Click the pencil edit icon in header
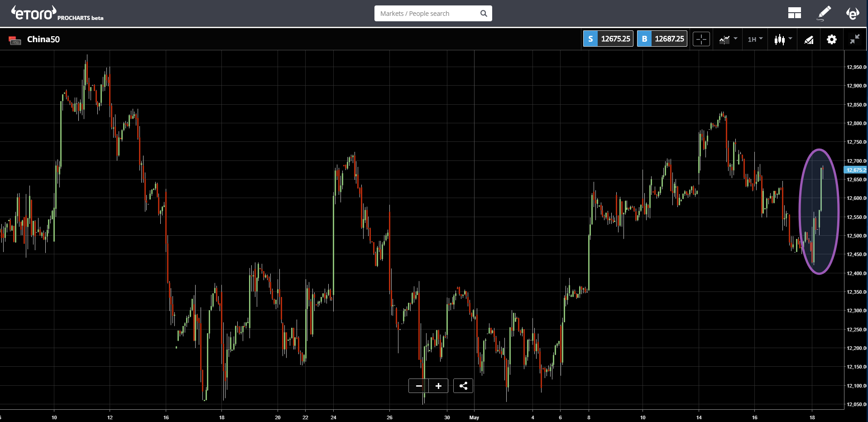Viewport: 868px width, 422px height. tap(824, 13)
